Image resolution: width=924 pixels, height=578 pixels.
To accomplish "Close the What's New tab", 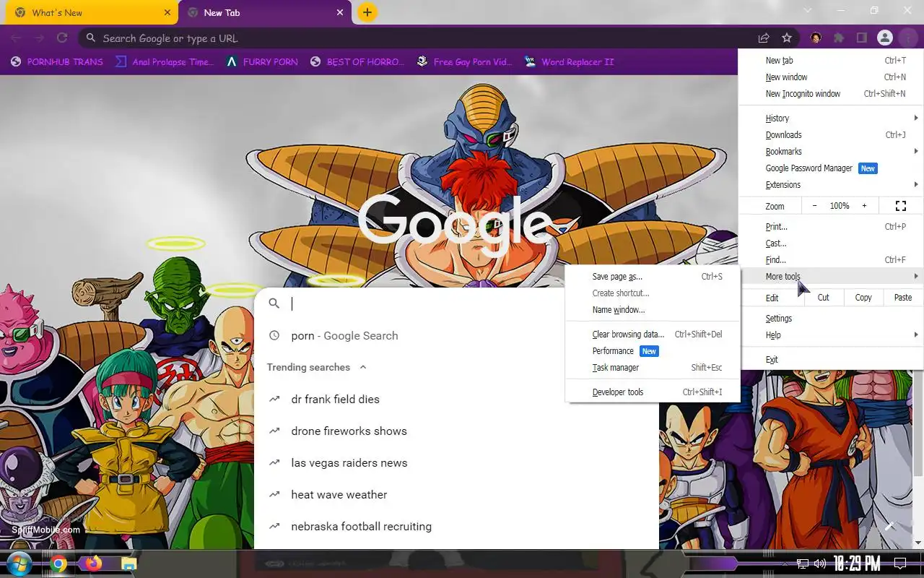I will (x=167, y=12).
